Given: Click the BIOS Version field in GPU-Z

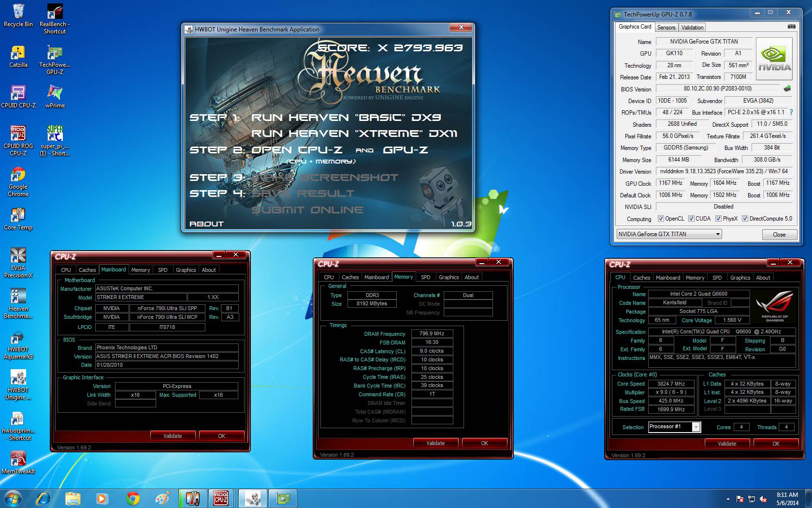Looking at the screenshot, I should pyautogui.click(x=717, y=89).
